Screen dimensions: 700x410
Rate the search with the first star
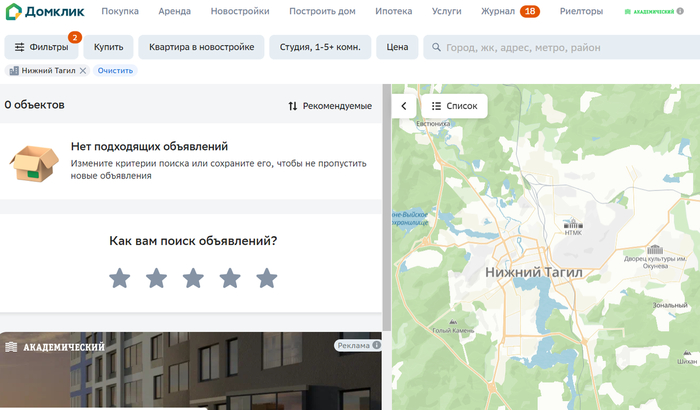tap(120, 278)
